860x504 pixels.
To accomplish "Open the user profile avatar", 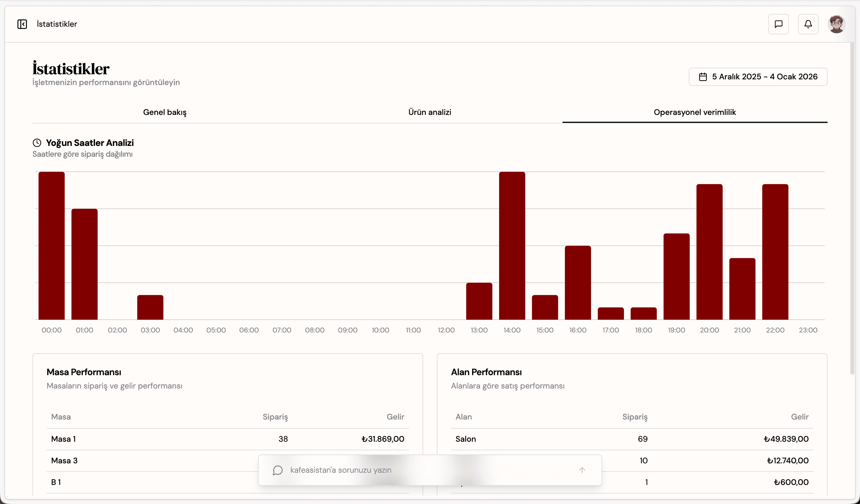I will point(836,24).
